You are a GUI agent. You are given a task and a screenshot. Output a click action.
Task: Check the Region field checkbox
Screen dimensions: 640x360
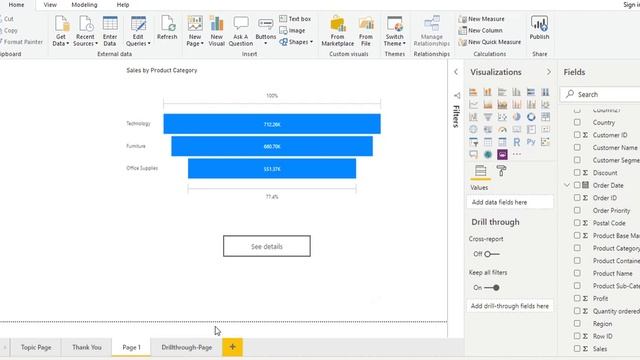pyautogui.click(x=577, y=323)
